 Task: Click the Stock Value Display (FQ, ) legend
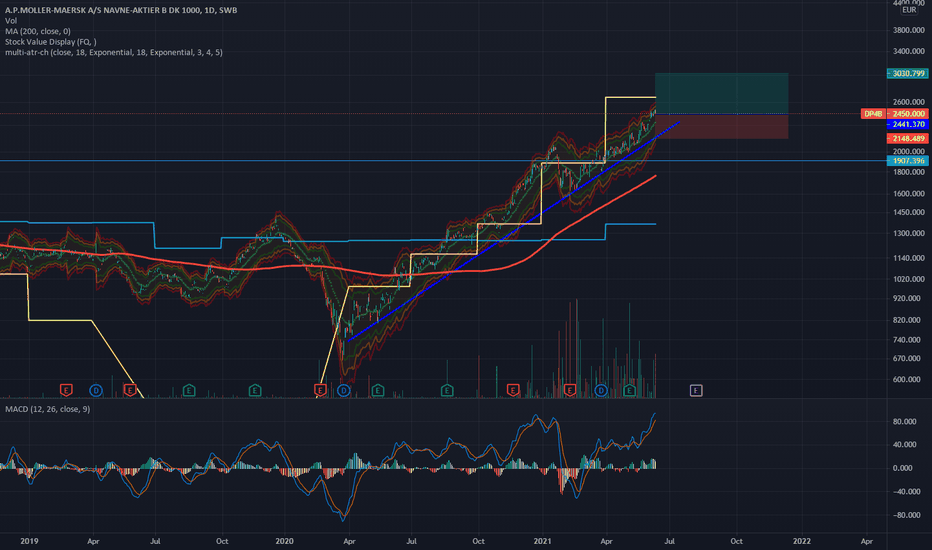coord(51,42)
